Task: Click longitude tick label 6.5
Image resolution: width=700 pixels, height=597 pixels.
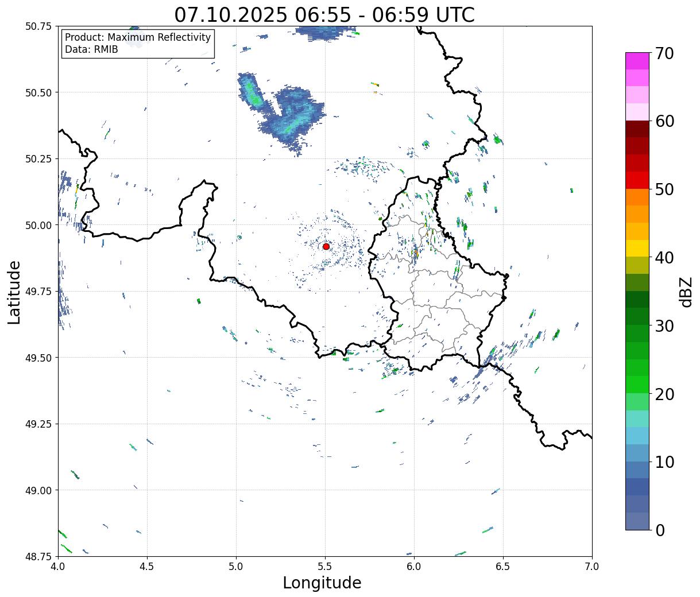Action: tap(503, 566)
